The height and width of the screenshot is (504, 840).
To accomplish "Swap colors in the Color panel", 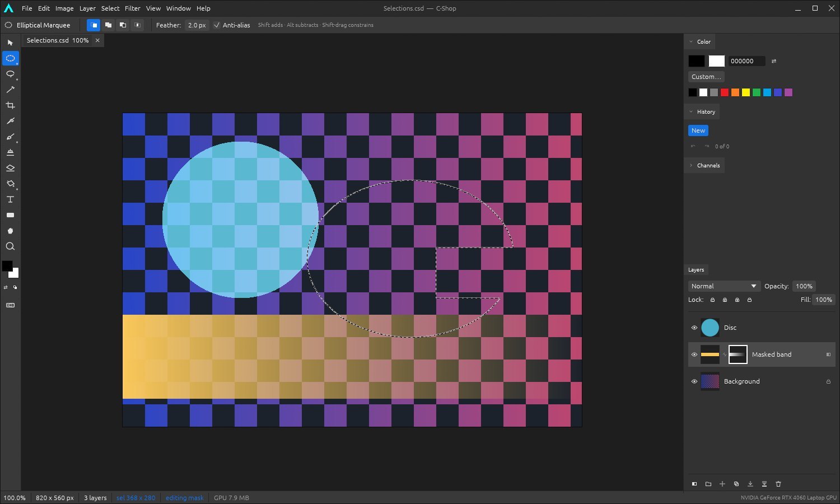I will click(774, 61).
